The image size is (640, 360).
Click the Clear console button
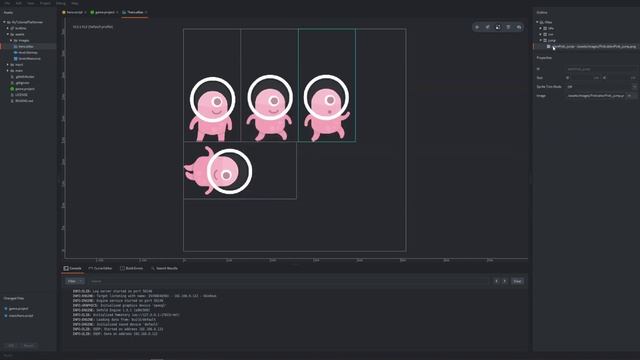517,281
